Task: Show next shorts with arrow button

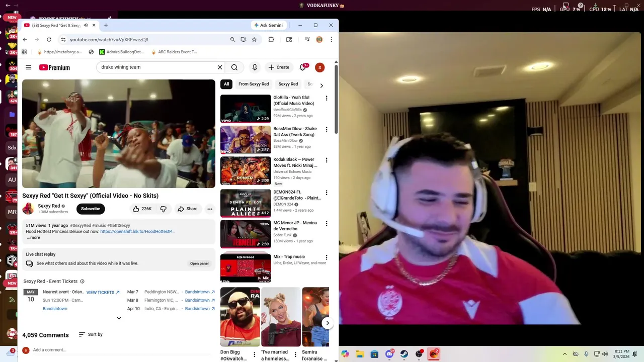Action: point(328,323)
